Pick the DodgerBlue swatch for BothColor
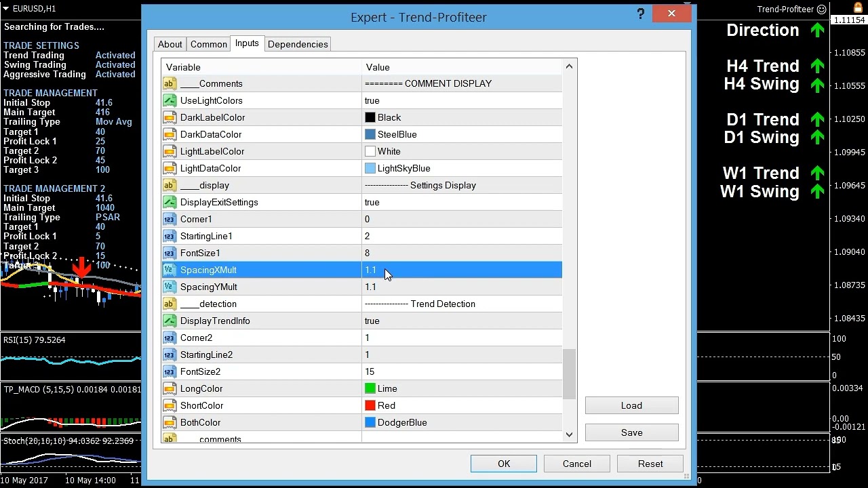Screen dimensions: 868x488 point(370,422)
